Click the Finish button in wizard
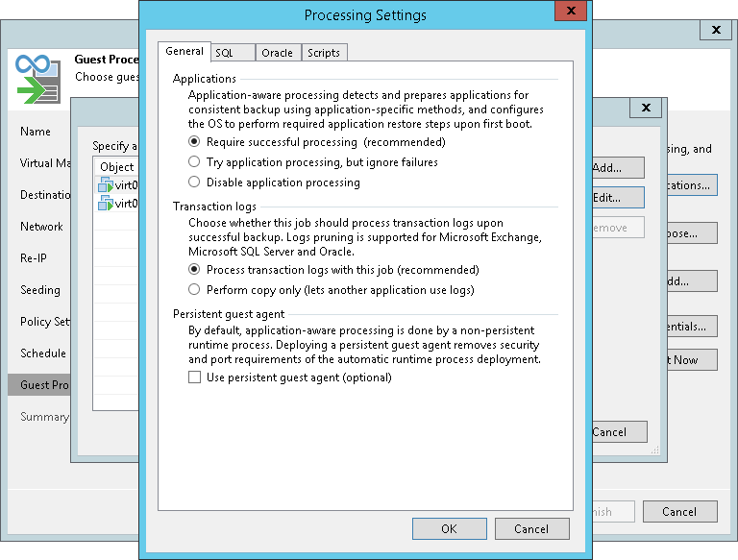Image resolution: width=738 pixels, height=560 pixels. [x=614, y=512]
